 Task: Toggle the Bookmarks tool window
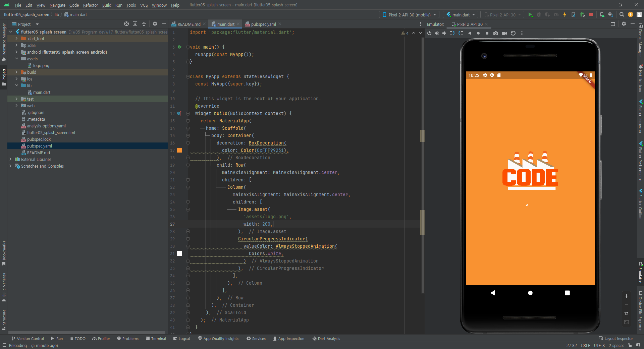pyautogui.click(x=4, y=253)
